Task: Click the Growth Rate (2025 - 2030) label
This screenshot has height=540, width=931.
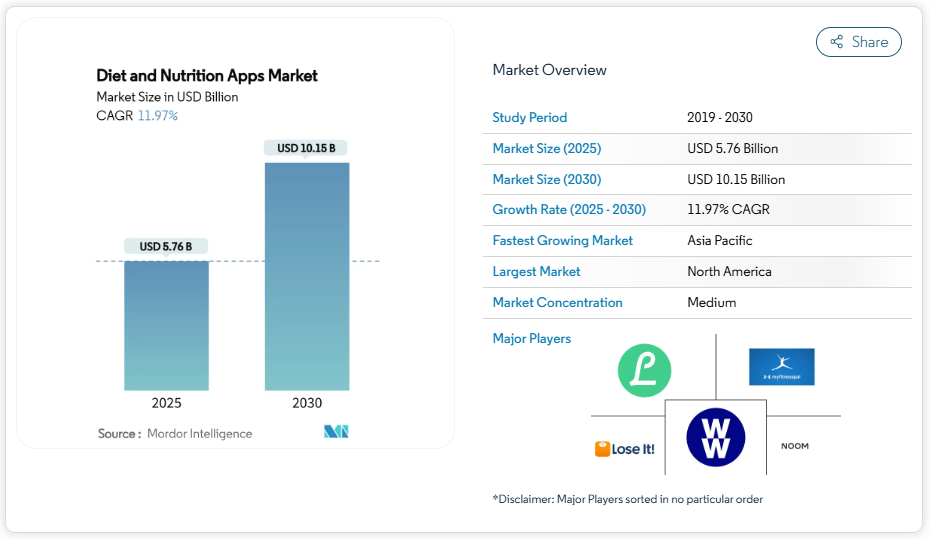Action: (569, 210)
